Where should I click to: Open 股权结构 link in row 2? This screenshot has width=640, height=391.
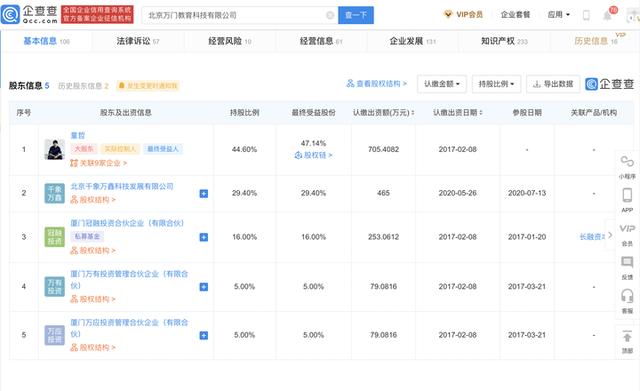[x=93, y=200]
